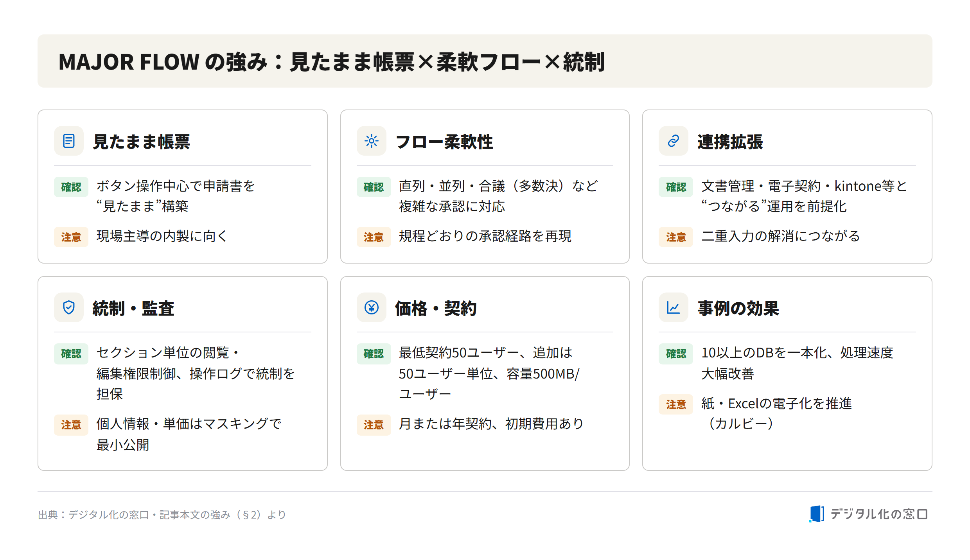Click the 注意 badge next to 月または年契約
970x560 pixels.
point(374,425)
